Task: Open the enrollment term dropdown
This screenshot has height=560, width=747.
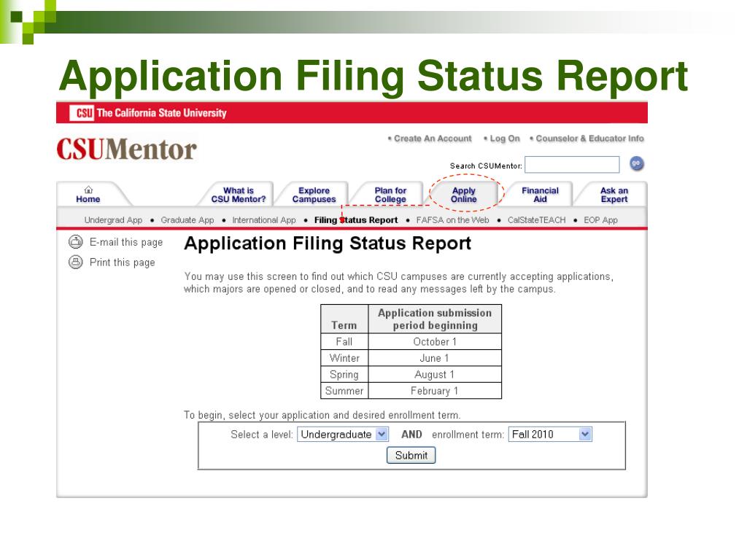Action: pos(550,435)
